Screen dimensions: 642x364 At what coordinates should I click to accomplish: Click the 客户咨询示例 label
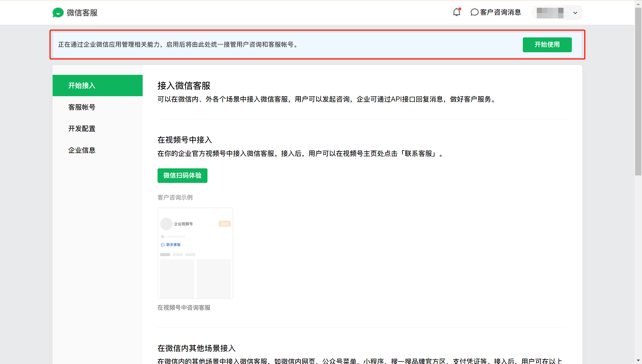point(175,197)
